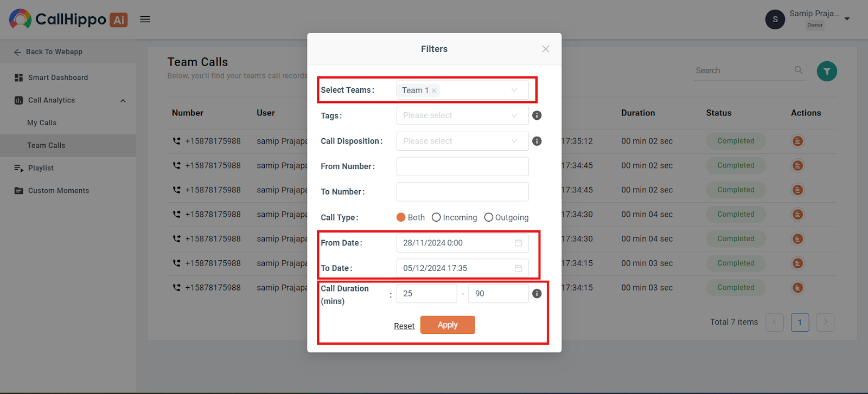Open actions for the last 17:34:15 call
The width and height of the screenshot is (868, 394).
tap(797, 288)
